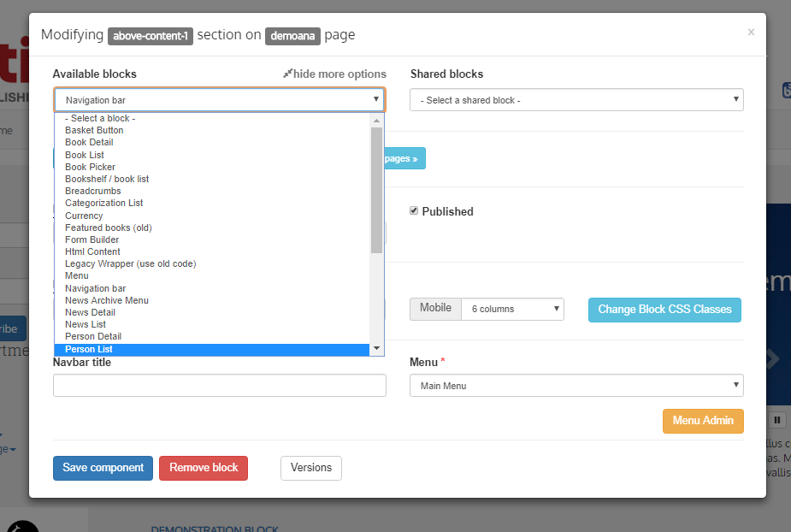Open the Mobile 6 columns dropdown
The height and width of the screenshot is (532, 791).
pos(512,309)
